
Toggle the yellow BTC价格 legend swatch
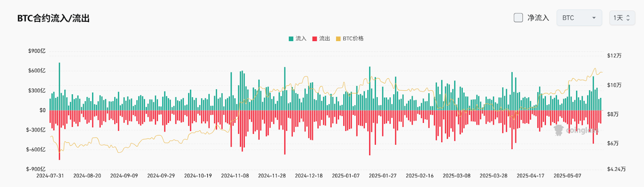(339, 38)
